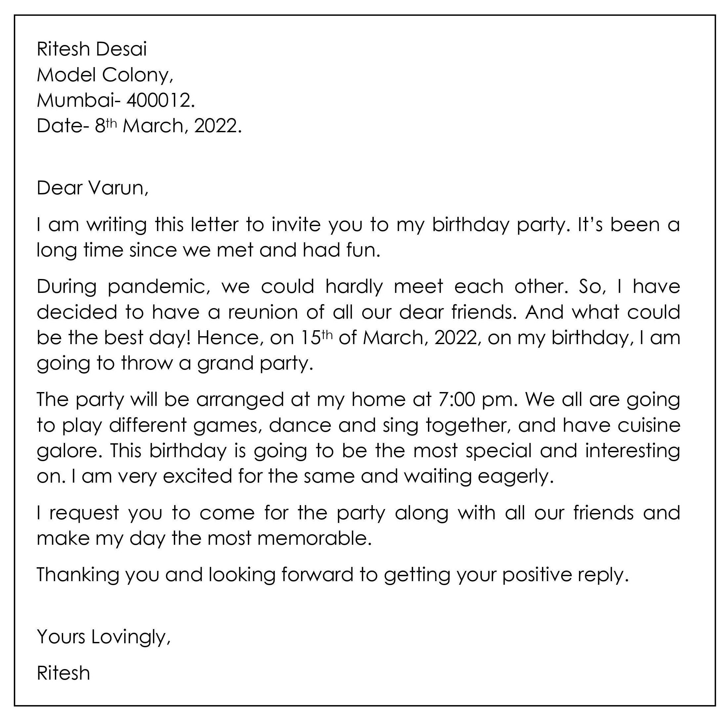Click the sender name Ritesh Desai

click(92, 49)
